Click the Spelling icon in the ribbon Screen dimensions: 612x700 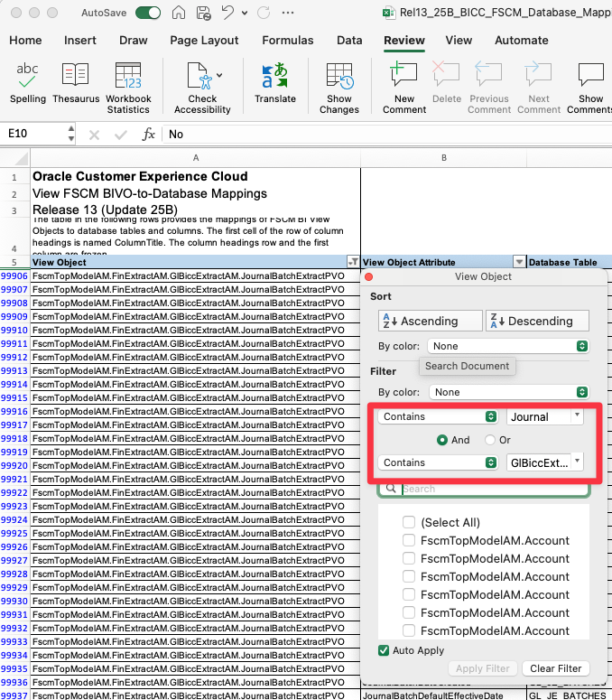[28, 76]
